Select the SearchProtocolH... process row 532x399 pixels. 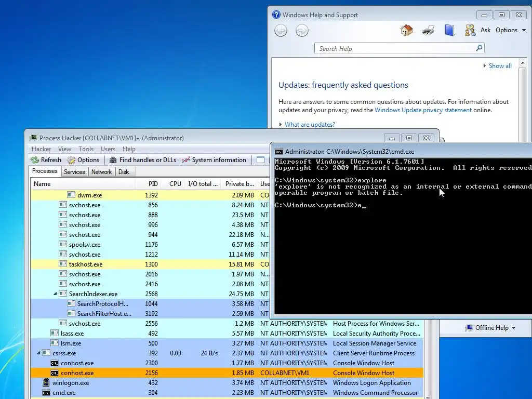coord(150,303)
